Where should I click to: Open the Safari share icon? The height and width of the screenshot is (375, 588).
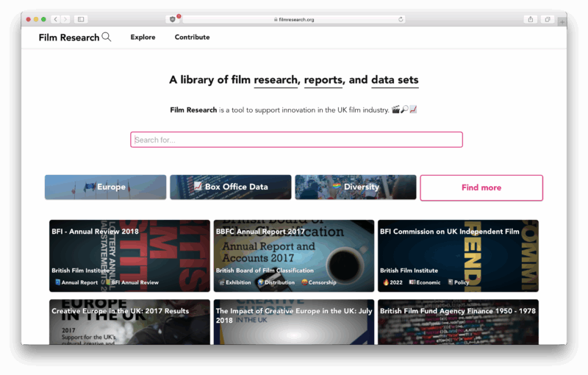[x=531, y=19]
